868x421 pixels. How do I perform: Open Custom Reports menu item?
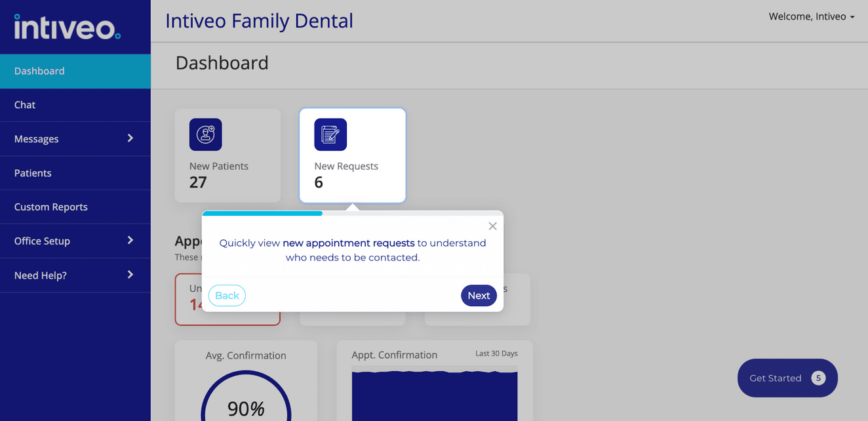pos(51,207)
